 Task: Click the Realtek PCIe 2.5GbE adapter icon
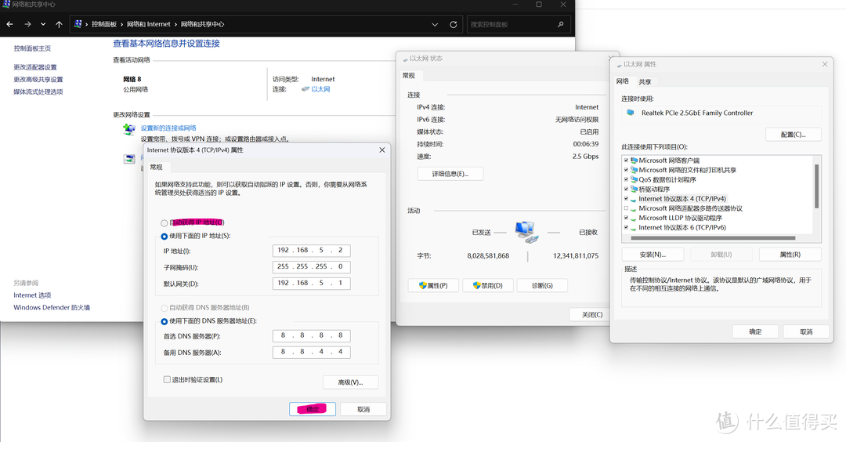pos(630,113)
